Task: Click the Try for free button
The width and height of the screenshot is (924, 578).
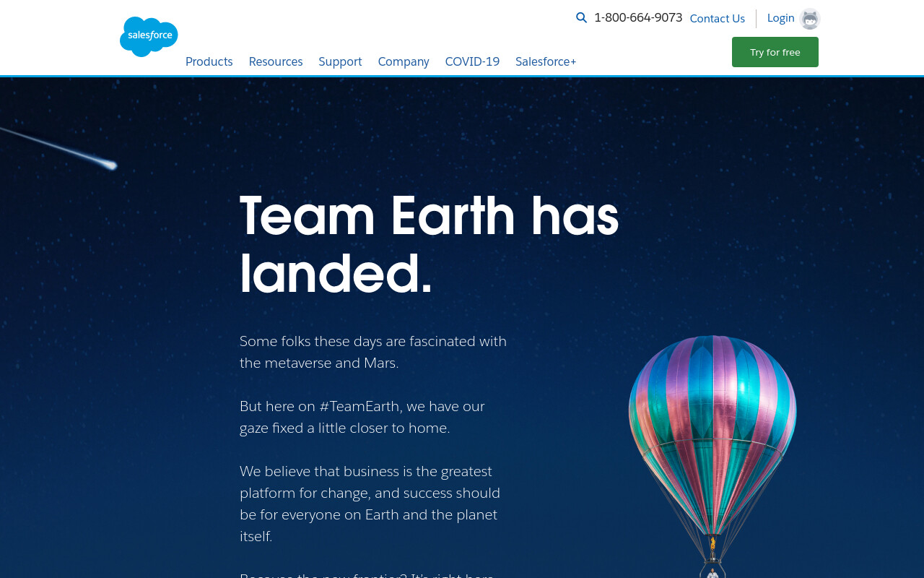Action: [775, 52]
